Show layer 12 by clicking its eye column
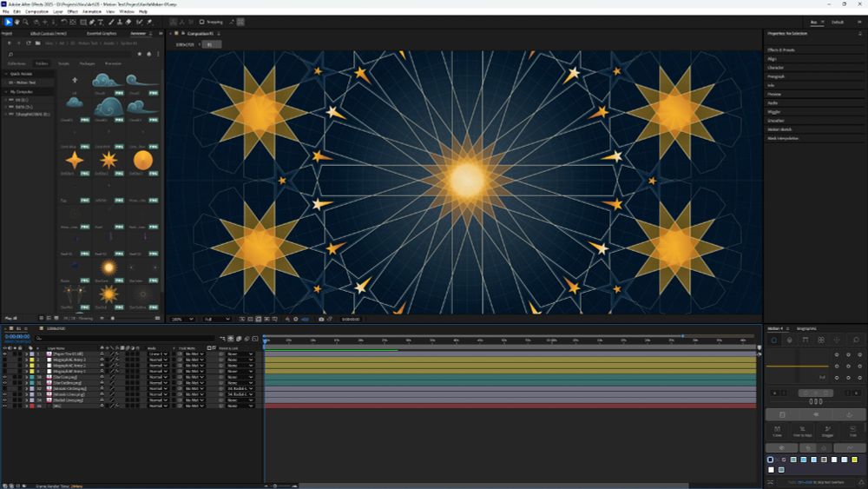Image resolution: width=868 pixels, height=489 pixels. click(5, 389)
